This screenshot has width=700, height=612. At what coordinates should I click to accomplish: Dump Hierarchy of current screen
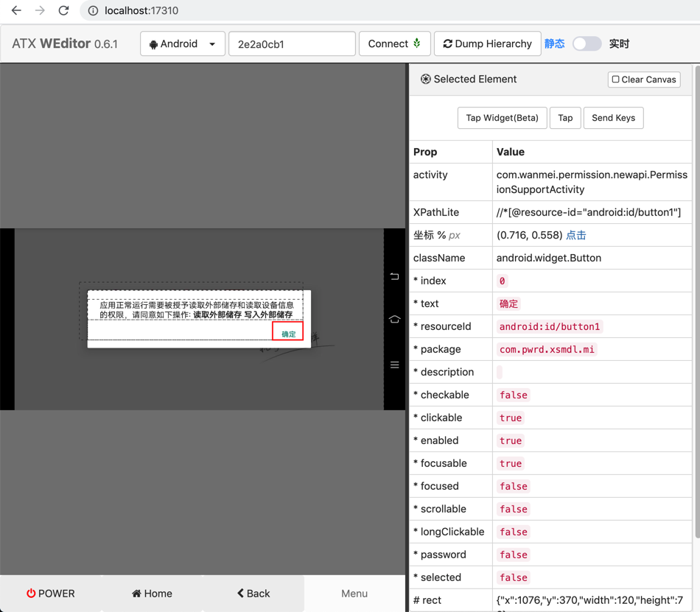tap(488, 43)
